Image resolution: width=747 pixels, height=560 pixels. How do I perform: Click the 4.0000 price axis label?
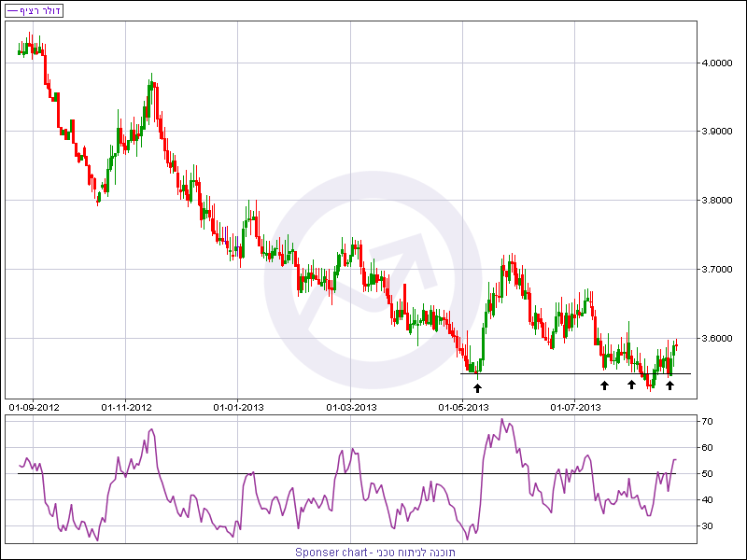(x=719, y=63)
